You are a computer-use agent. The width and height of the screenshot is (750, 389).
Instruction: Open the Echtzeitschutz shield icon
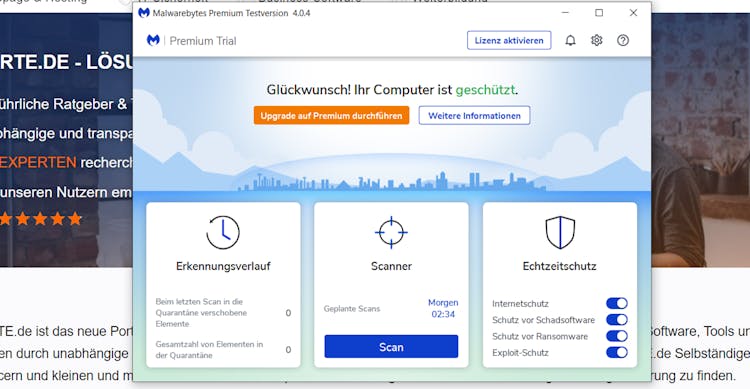[x=560, y=233]
